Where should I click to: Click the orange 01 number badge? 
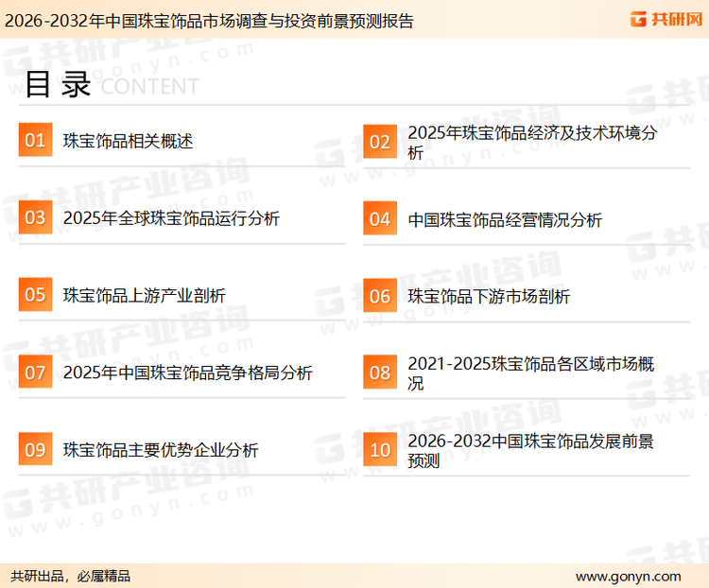click(35, 141)
